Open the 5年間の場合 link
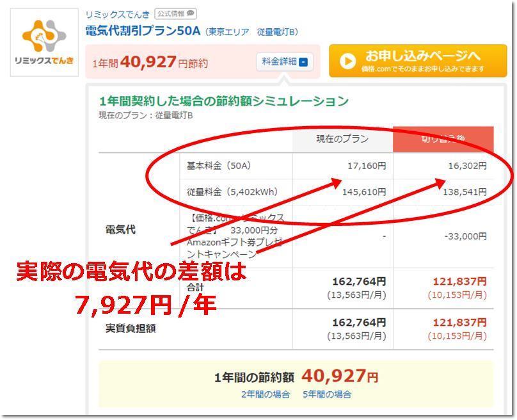 point(327,394)
